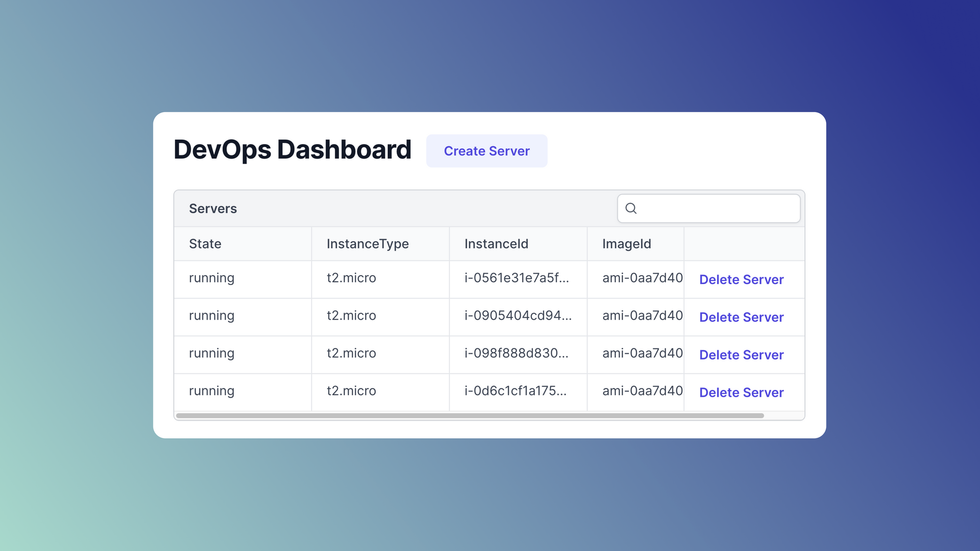
Task: Click running state in i-0561e31e7a5f row
Action: (x=212, y=279)
